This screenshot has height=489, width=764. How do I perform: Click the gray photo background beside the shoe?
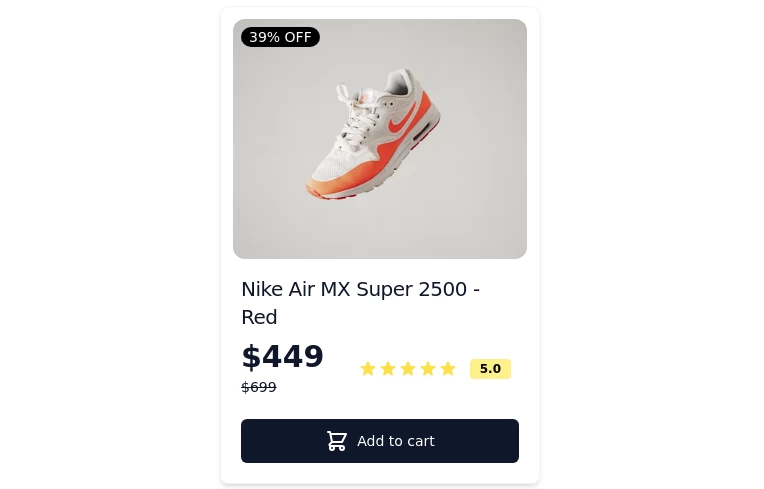click(x=480, y=200)
